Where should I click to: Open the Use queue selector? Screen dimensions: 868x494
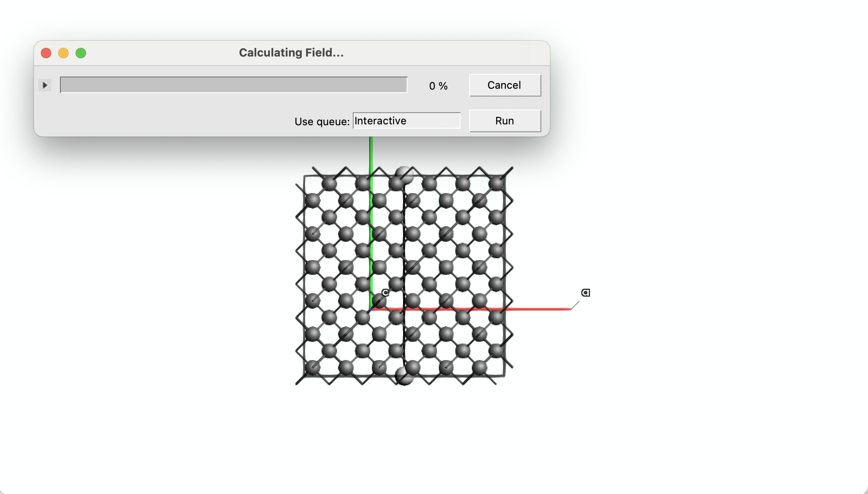pos(407,121)
